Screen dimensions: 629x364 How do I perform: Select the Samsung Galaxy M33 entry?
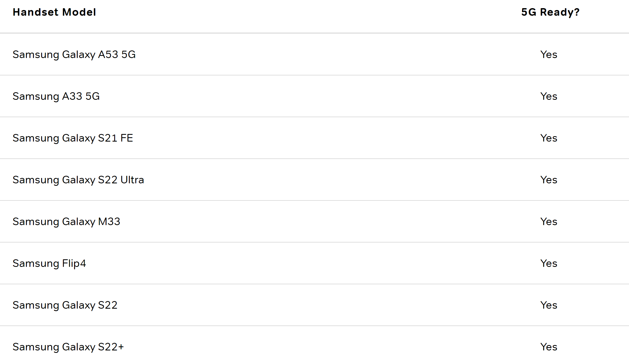[66, 222]
